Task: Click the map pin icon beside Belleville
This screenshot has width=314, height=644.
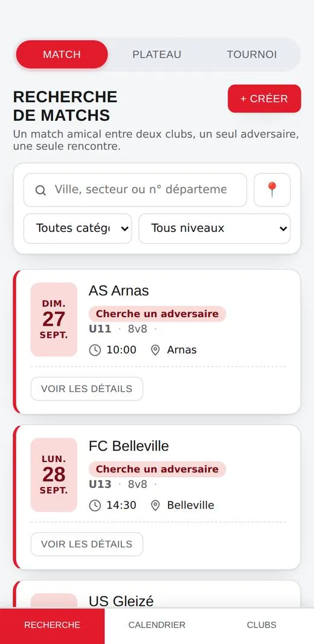Action: click(155, 506)
